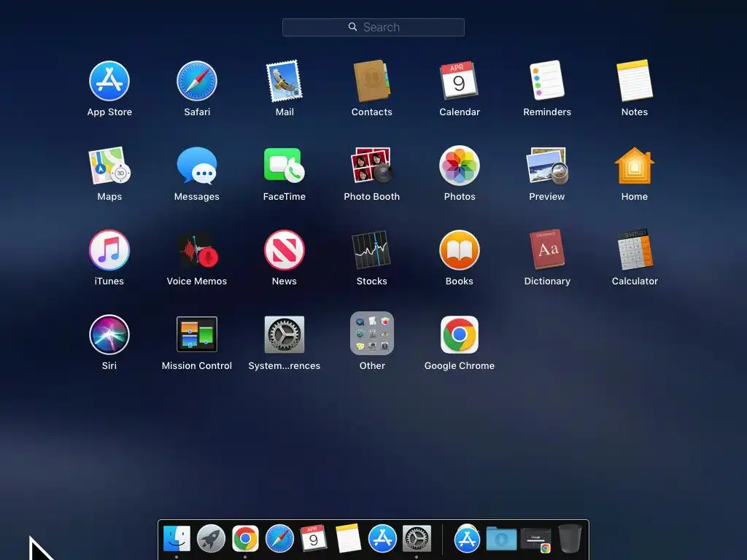747x560 pixels.
Task: Open the Photos app
Action: click(x=460, y=166)
